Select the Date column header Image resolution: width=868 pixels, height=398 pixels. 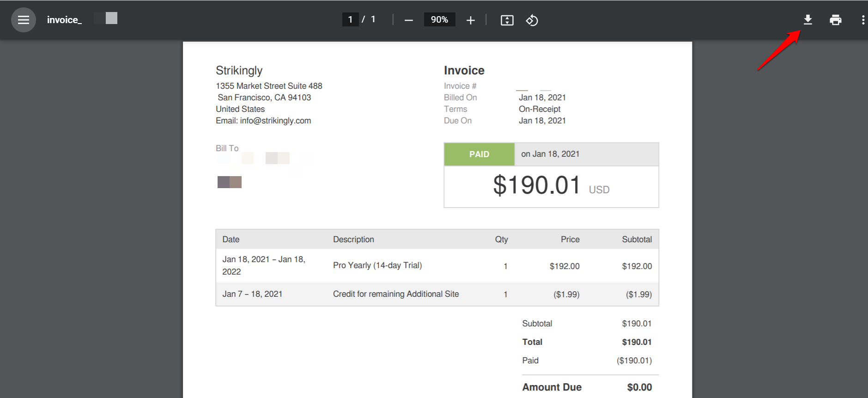231,239
